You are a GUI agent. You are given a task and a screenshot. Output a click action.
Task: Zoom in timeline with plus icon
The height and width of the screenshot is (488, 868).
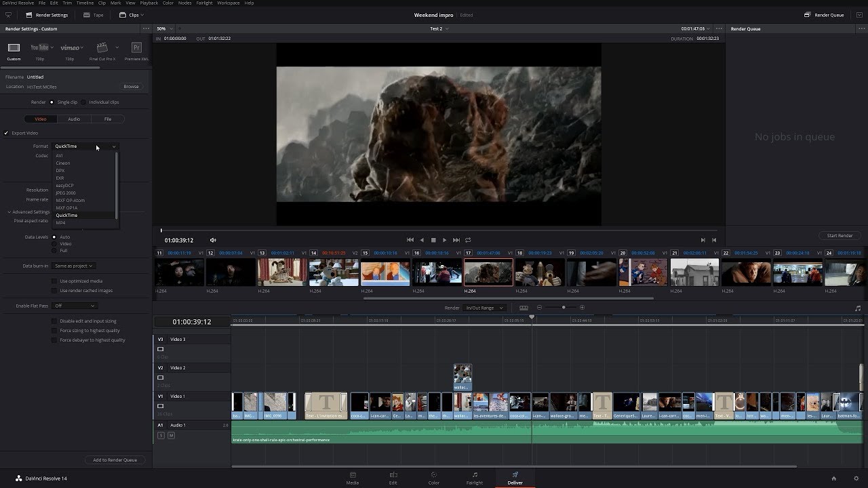click(x=582, y=308)
